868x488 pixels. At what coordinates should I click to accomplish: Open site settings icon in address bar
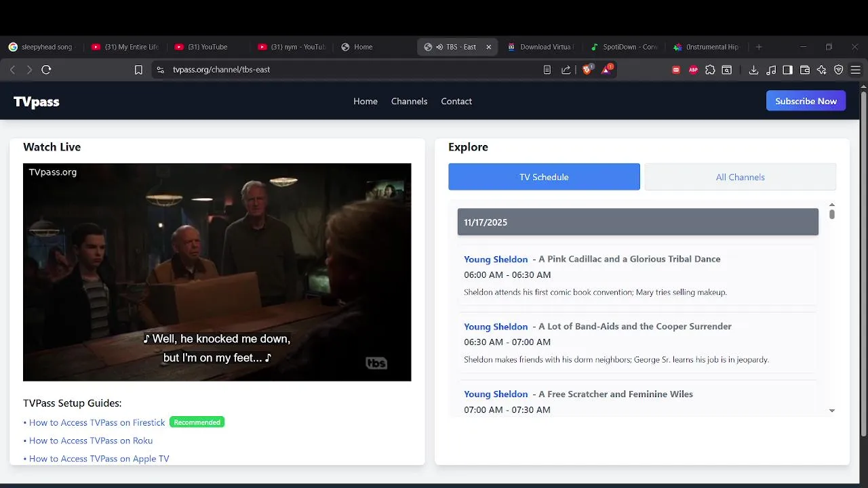pos(161,70)
